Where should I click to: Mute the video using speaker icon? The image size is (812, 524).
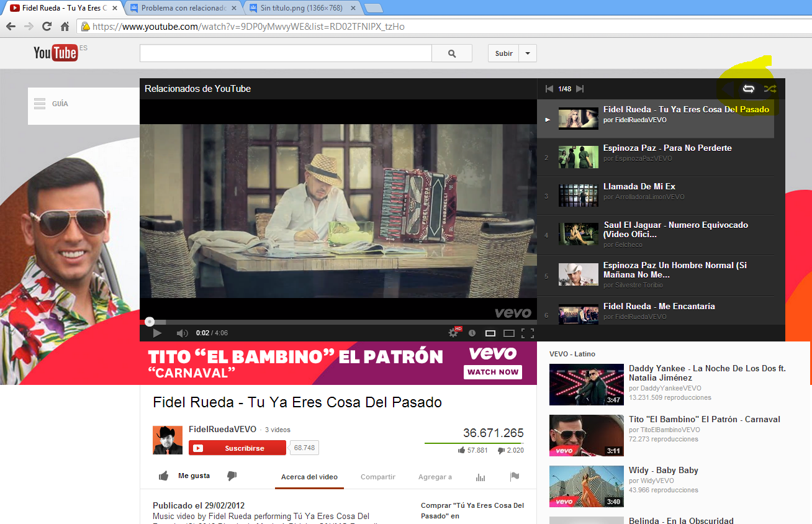coord(182,333)
